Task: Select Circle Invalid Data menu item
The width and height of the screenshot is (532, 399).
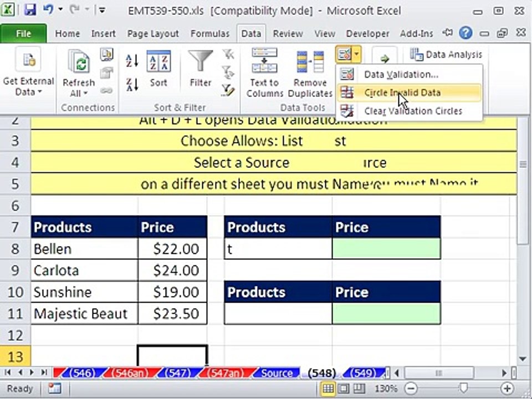Action: click(410, 93)
